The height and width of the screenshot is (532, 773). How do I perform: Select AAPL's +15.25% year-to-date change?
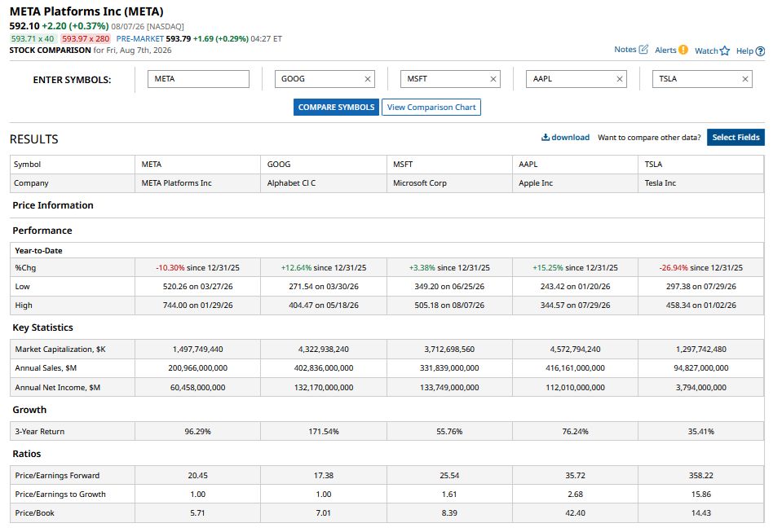coord(548,267)
